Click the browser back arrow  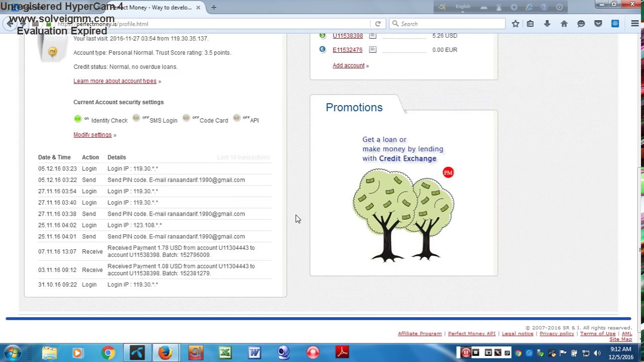pyautogui.click(x=10, y=24)
